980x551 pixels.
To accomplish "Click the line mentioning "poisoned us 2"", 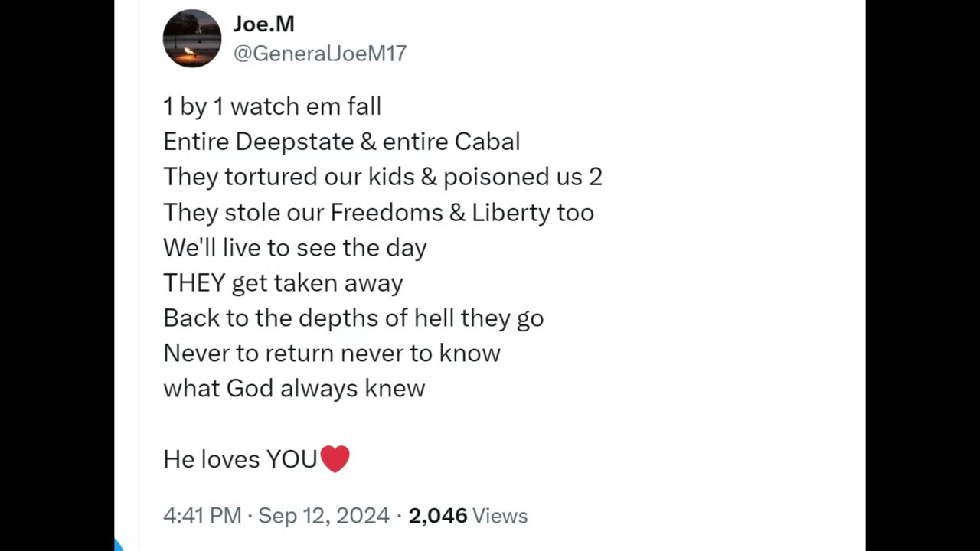I will pos(382,177).
